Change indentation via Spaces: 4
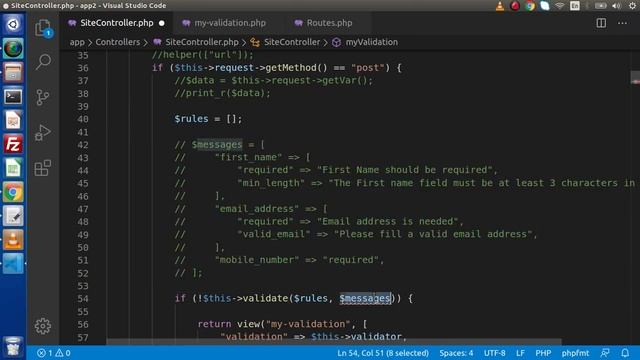Image resolution: width=640 pixels, height=360 pixels. coord(456,353)
